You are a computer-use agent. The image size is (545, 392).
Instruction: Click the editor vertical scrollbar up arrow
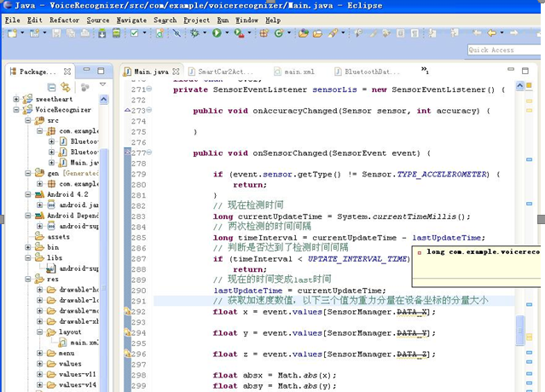pyautogui.click(x=519, y=85)
